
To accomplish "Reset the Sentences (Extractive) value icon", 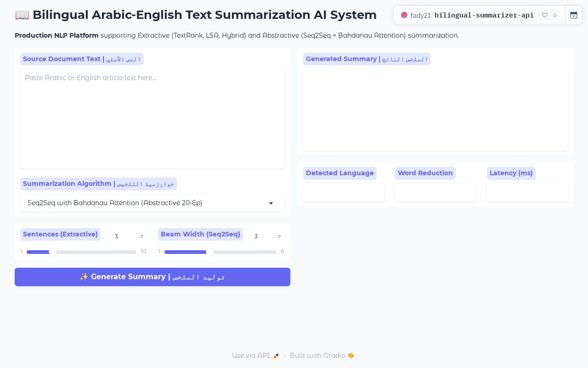I will tap(141, 236).
